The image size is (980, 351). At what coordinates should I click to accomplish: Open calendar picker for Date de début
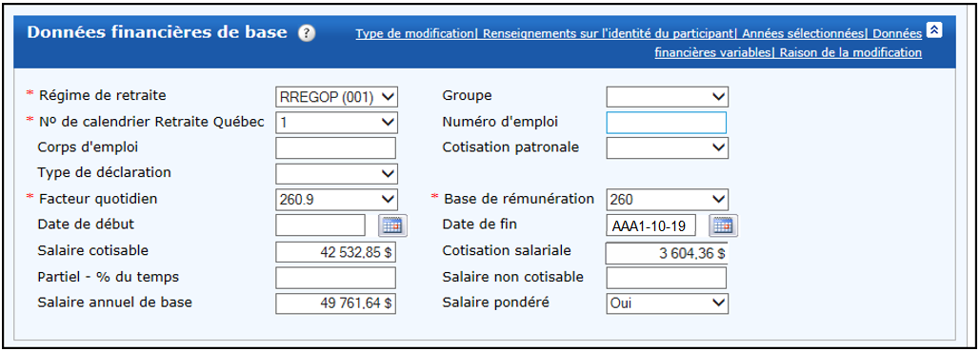[392, 225]
